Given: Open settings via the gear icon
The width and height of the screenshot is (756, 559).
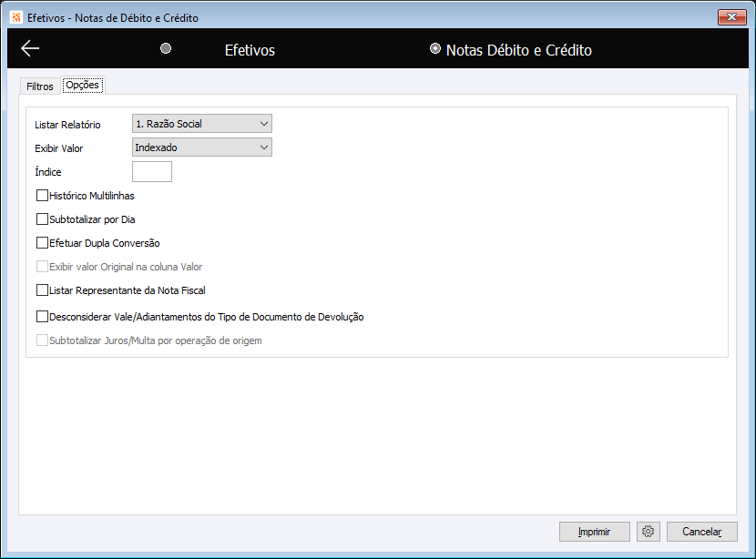Looking at the screenshot, I should pyautogui.click(x=648, y=532).
